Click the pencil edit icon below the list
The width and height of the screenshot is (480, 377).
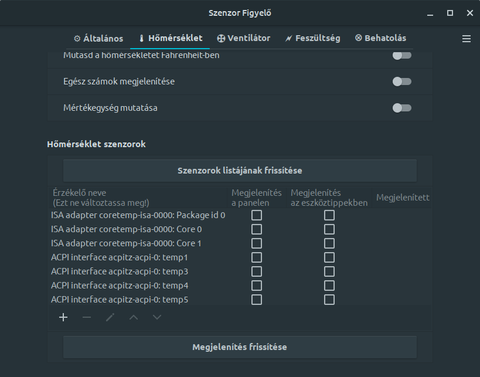point(110,317)
